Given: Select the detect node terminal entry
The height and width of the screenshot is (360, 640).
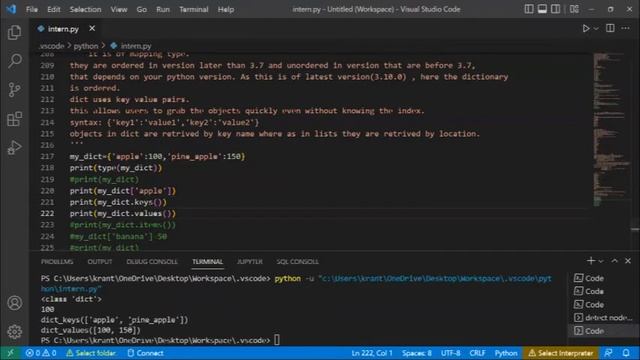Looking at the screenshot, I should (x=602, y=318).
